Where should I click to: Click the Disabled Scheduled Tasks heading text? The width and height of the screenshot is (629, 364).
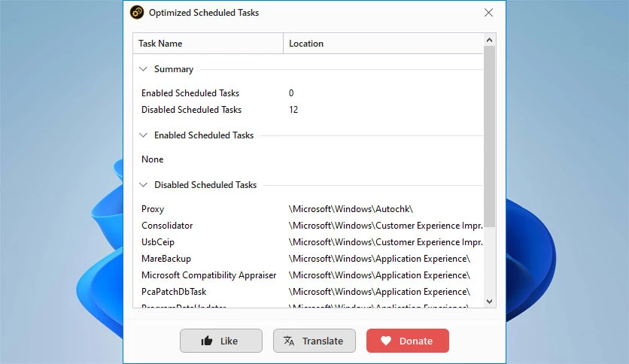[x=205, y=185]
